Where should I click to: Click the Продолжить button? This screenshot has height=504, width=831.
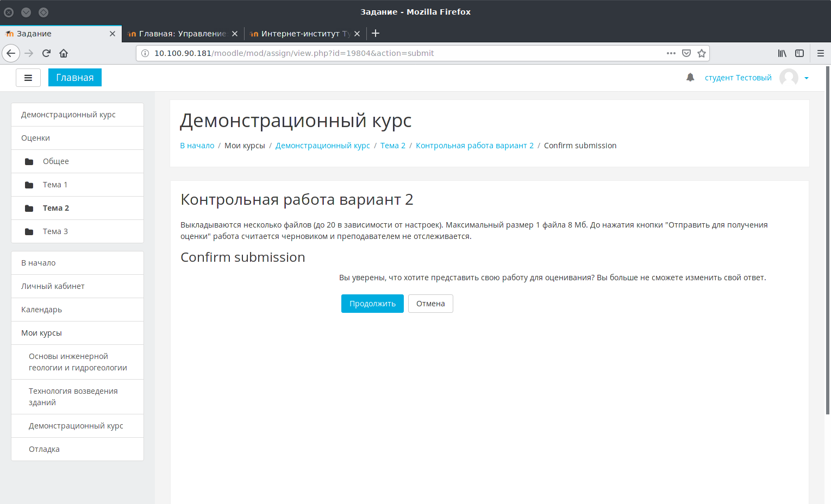click(372, 304)
